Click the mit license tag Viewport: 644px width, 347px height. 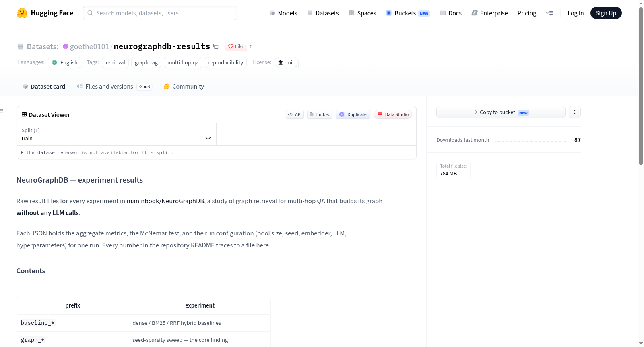pyautogui.click(x=287, y=62)
